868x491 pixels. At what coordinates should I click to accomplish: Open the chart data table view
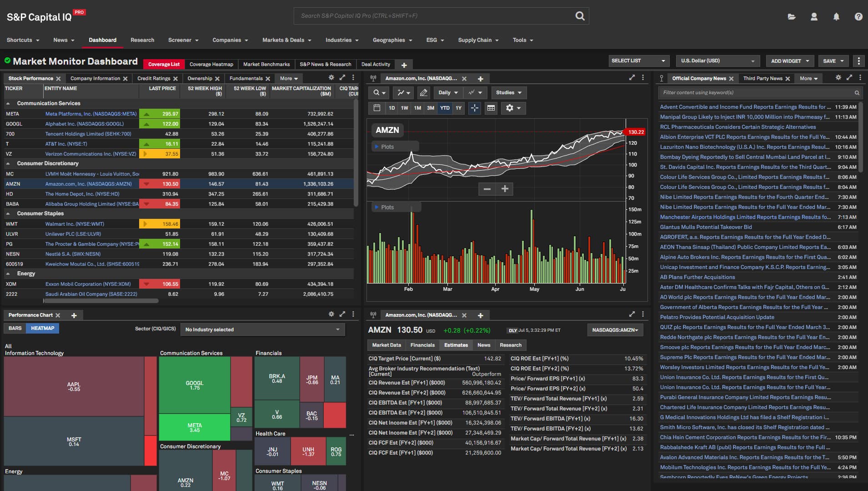[491, 108]
